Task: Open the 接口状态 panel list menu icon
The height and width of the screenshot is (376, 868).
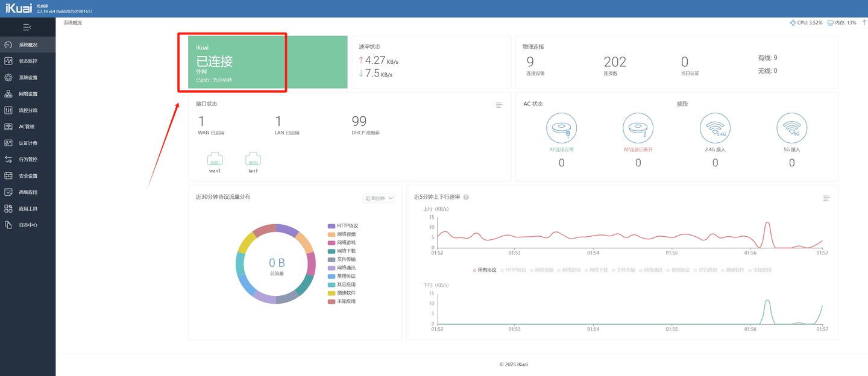Action: point(499,105)
